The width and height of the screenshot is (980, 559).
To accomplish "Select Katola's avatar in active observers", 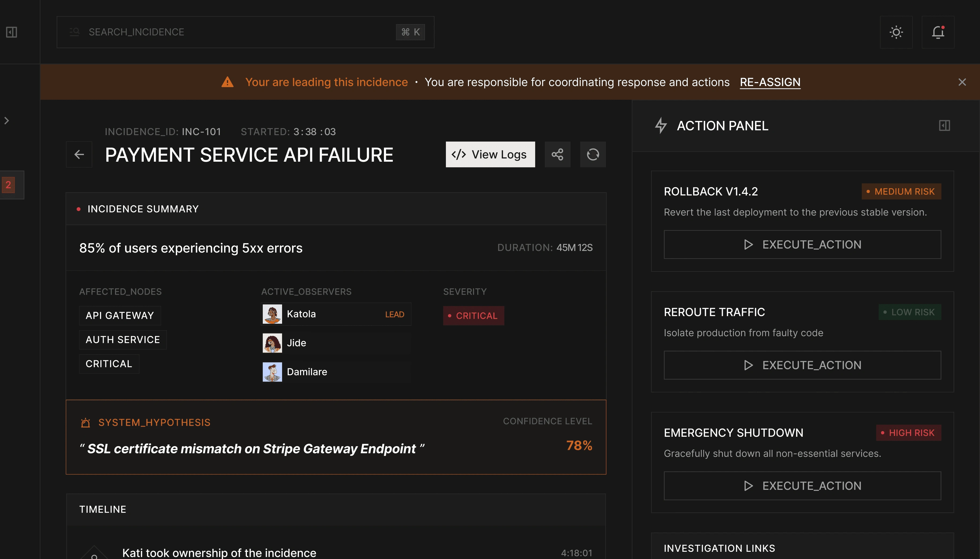I will [x=272, y=314].
